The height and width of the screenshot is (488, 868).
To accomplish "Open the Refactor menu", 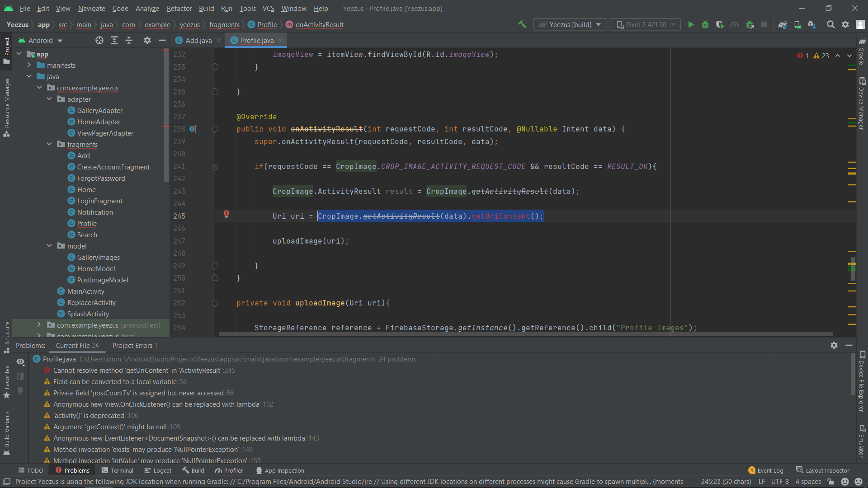I will (x=179, y=8).
